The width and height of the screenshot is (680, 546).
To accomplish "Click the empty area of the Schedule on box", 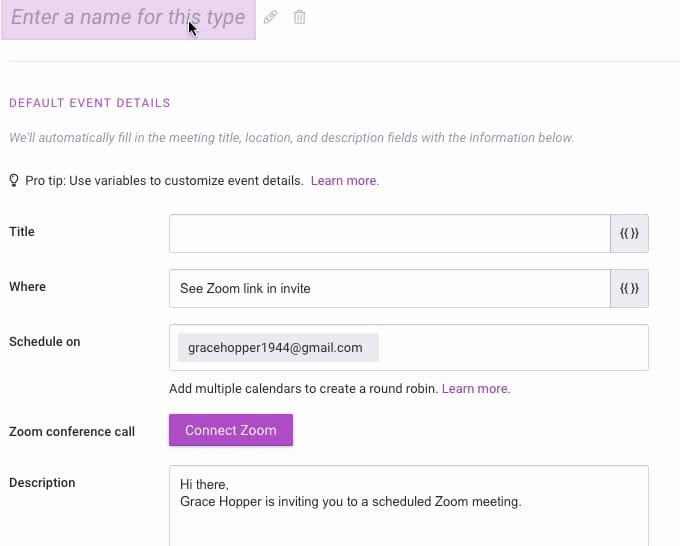I will pos(512,347).
